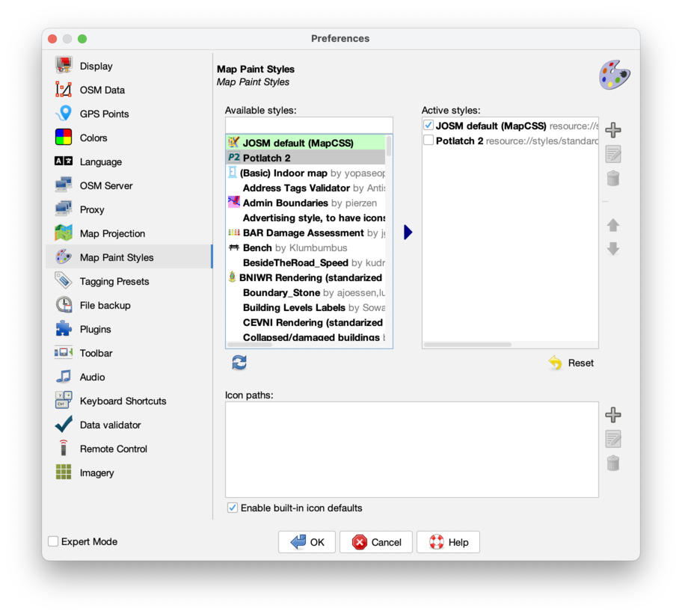The image size is (682, 616).
Task: Confirm preferences with the OK button
Action: coord(307,542)
